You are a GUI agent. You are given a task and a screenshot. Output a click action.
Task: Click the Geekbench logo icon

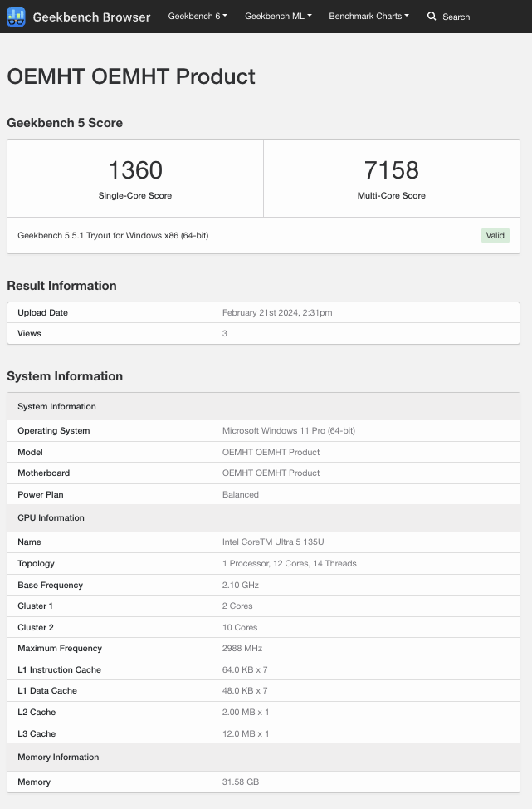tap(17, 17)
